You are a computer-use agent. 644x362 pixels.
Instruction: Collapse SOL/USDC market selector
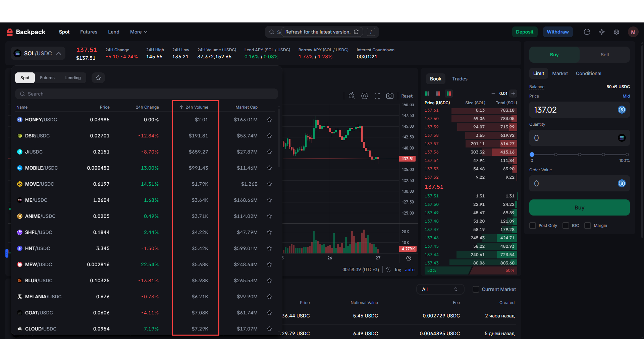tap(38, 53)
